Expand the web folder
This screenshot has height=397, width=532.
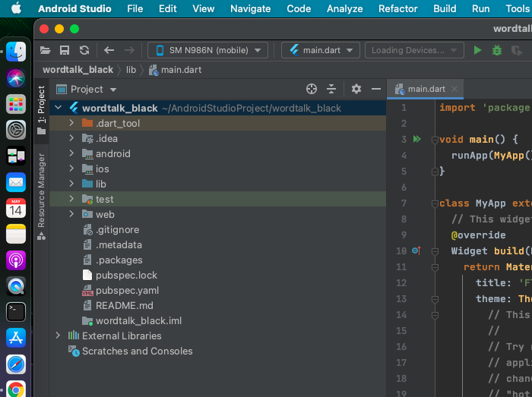coord(71,214)
